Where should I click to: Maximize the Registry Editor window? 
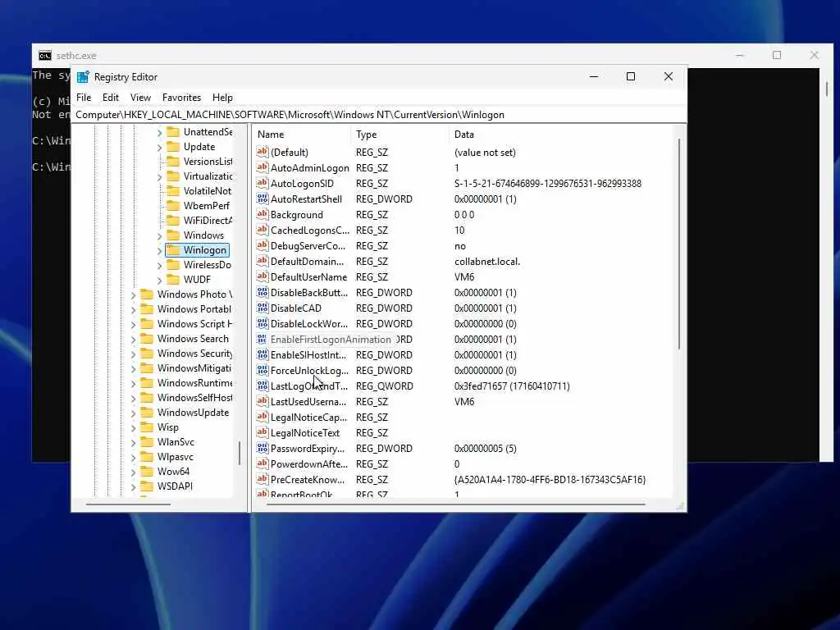(x=631, y=76)
